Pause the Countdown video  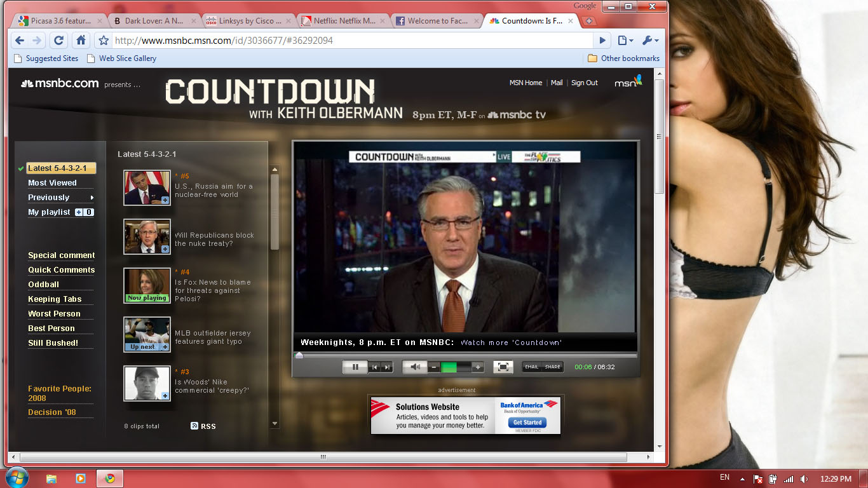[355, 367]
